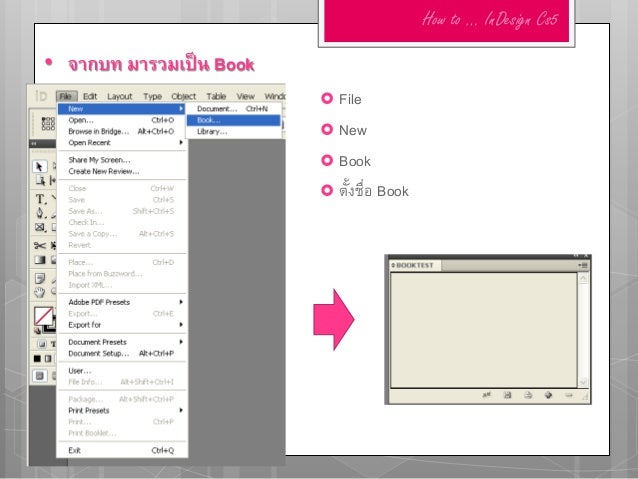Choose Create New Review... menu entry
Viewport: 638px width, 479px height.
122,171
